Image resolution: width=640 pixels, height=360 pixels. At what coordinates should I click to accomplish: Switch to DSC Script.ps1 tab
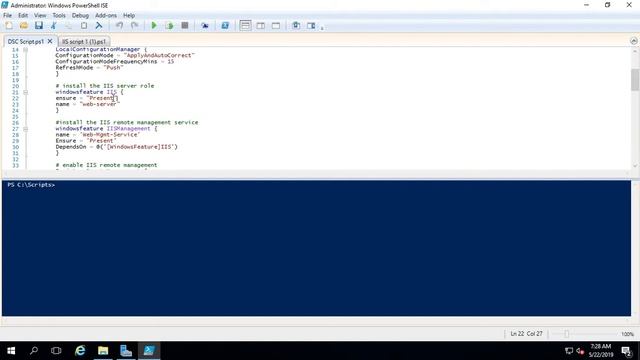pos(25,42)
